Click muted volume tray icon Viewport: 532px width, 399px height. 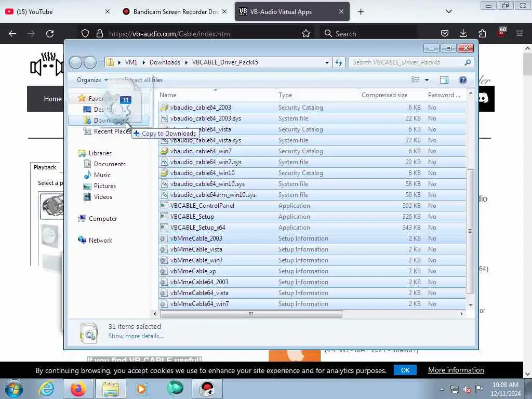(467, 390)
